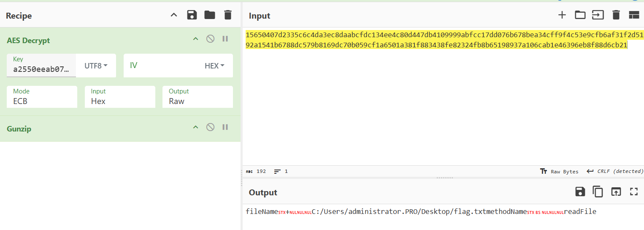Save output to file icon

[580, 192]
